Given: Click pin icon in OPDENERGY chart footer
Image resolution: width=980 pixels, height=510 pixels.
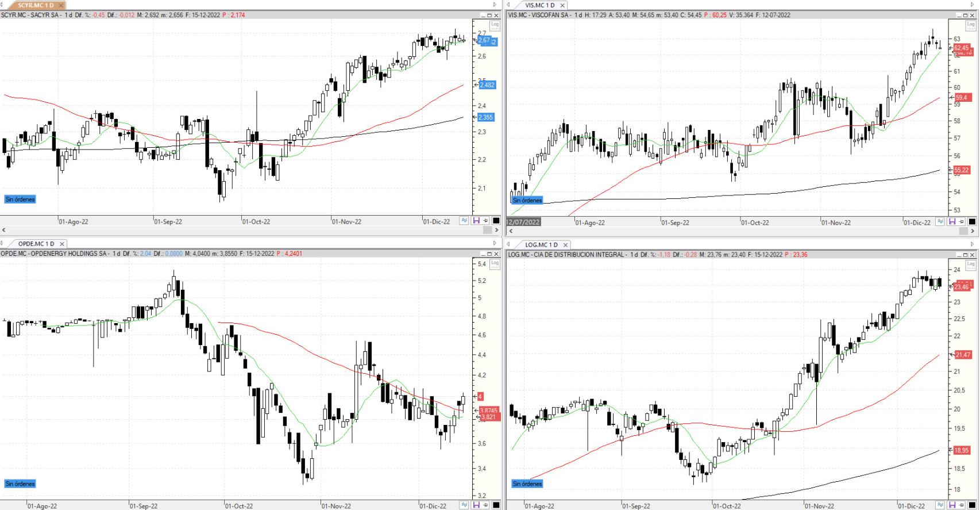Looking at the screenshot, I should tap(486, 505).
